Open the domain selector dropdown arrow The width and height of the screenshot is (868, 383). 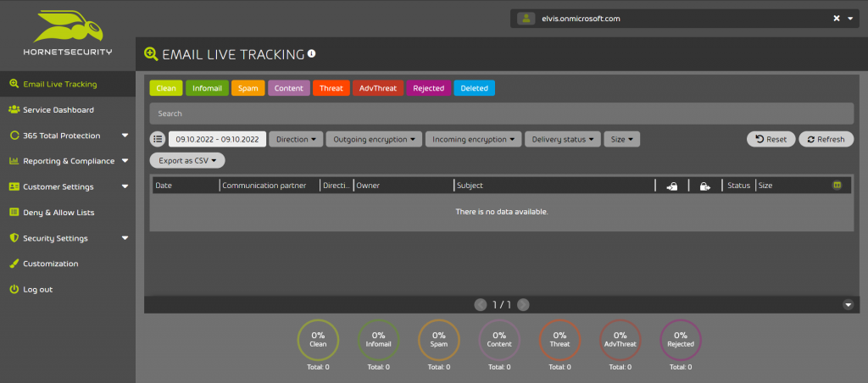pos(851,19)
